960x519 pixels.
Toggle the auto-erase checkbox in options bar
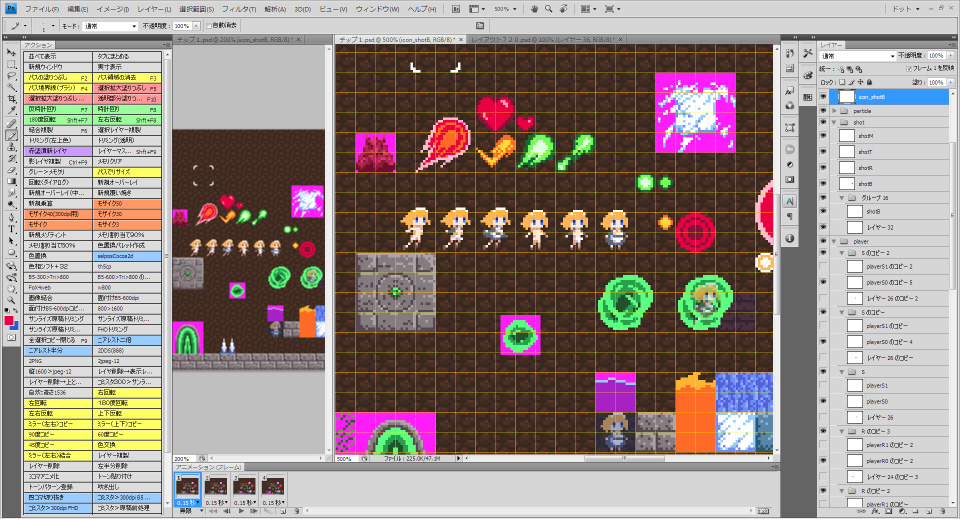(x=209, y=26)
